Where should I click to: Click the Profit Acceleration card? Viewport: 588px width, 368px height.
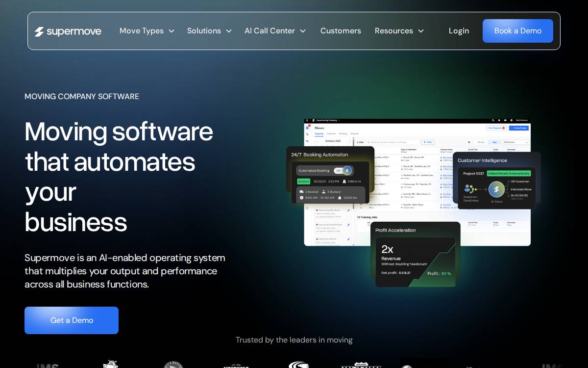point(416,255)
